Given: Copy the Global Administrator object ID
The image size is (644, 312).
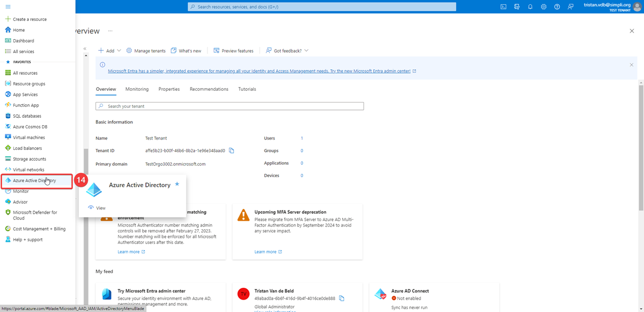Looking at the screenshot, I should [342, 297].
